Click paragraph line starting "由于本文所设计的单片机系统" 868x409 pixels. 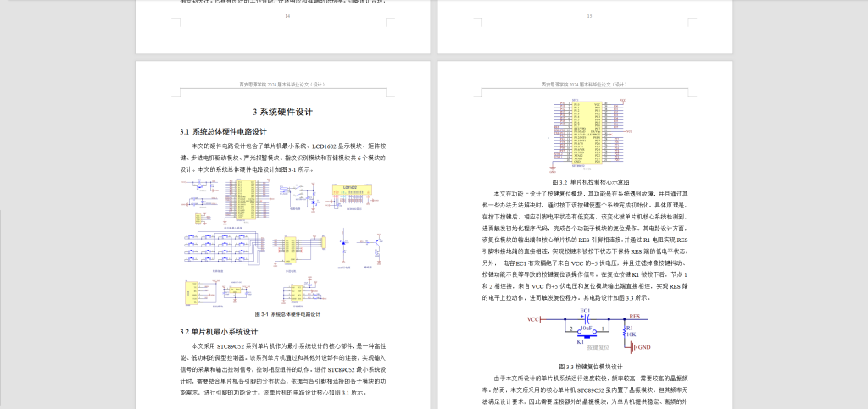pos(591,379)
